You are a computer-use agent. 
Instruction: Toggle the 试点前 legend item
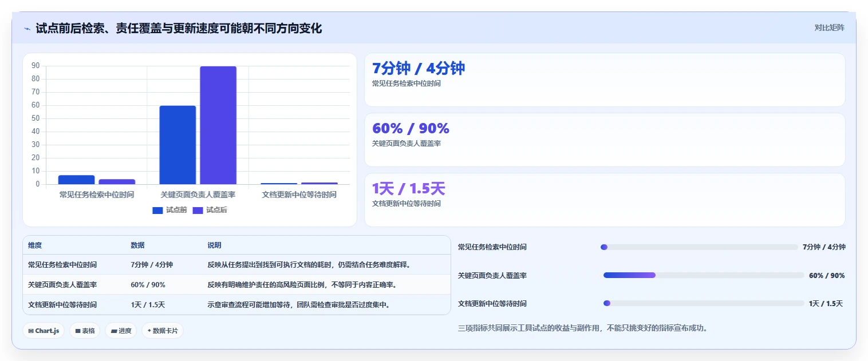169,210
